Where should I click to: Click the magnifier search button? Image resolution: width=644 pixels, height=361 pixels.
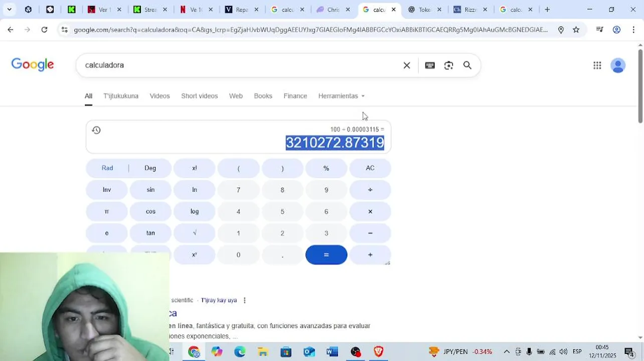point(467,65)
